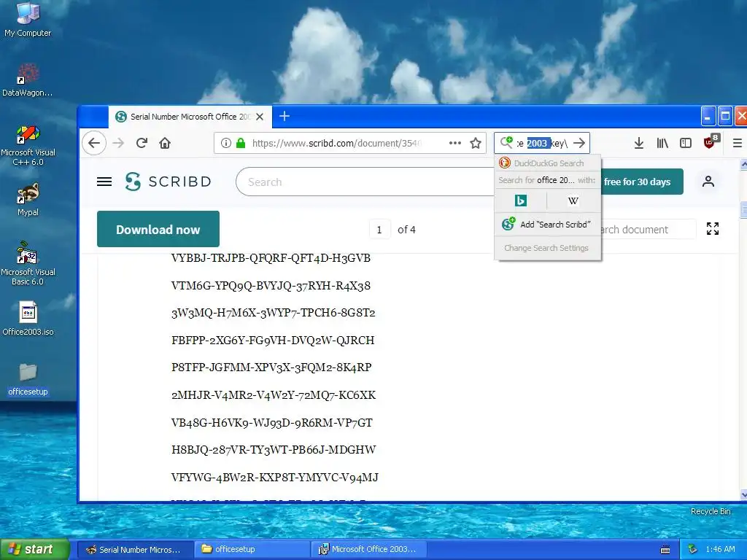Select the officesetup folder on desktop

point(28,379)
